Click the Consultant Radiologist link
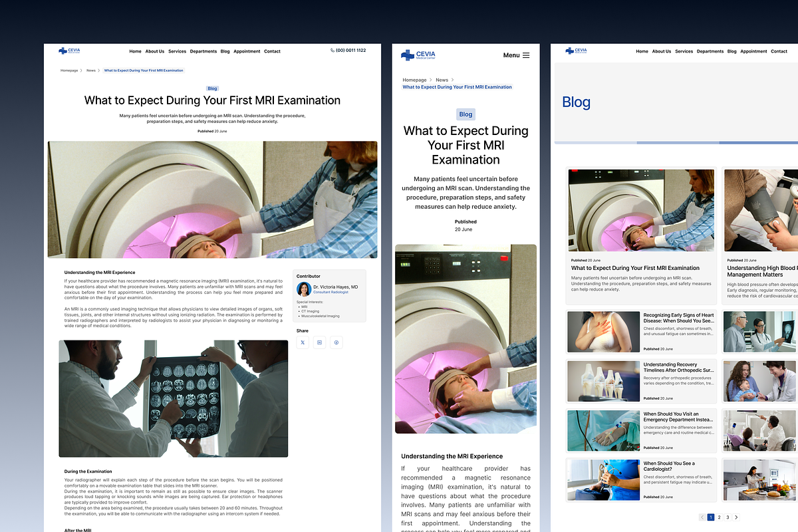This screenshot has width=798, height=532. [331, 293]
